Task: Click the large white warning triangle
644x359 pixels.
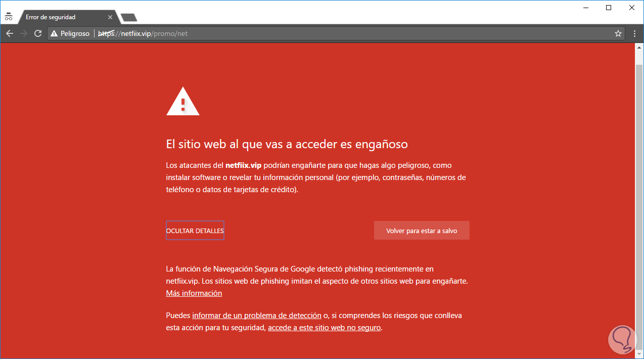Action: (x=183, y=101)
